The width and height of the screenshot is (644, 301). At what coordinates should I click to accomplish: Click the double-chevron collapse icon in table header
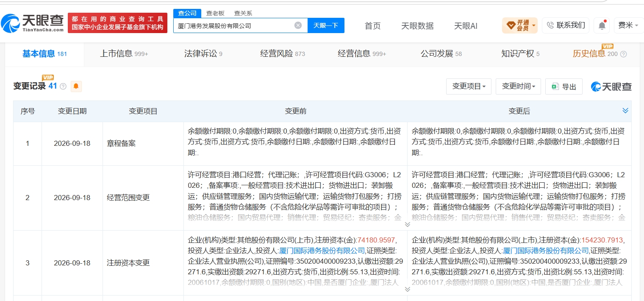[625, 111]
